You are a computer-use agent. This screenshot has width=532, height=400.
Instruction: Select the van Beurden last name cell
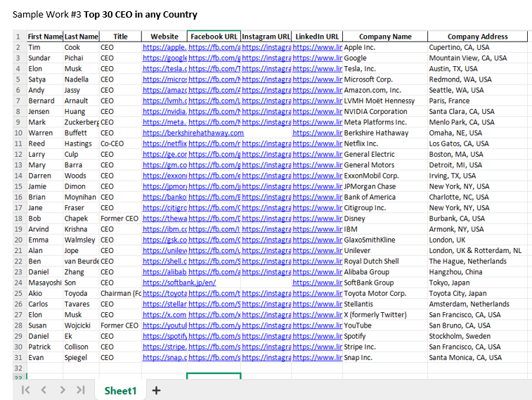pos(81,261)
